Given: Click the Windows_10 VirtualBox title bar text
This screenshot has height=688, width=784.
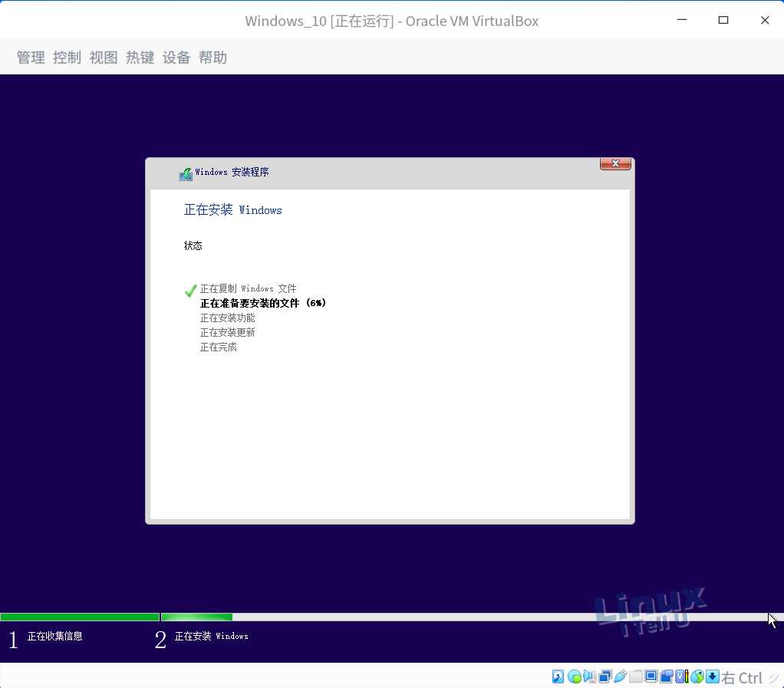Looking at the screenshot, I should pos(391,21).
